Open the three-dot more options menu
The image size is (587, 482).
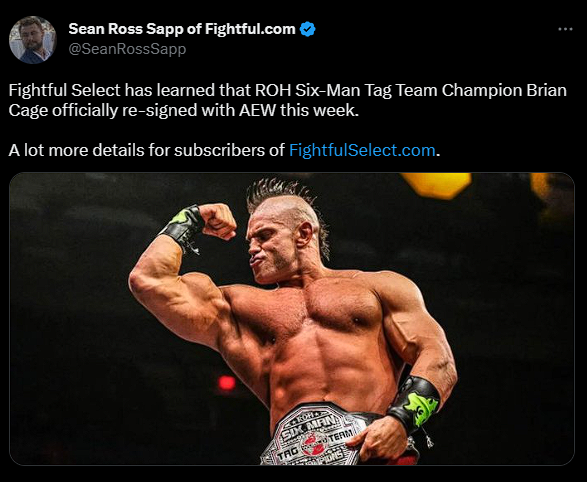(565, 29)
